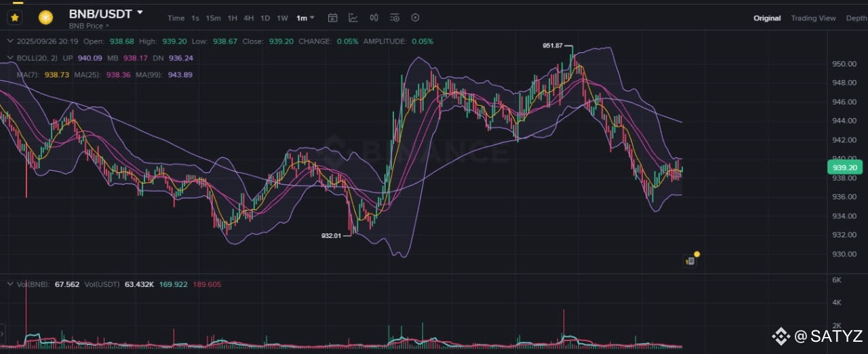Toggle the favorite star for BNB/USDT

coord(14,18)
